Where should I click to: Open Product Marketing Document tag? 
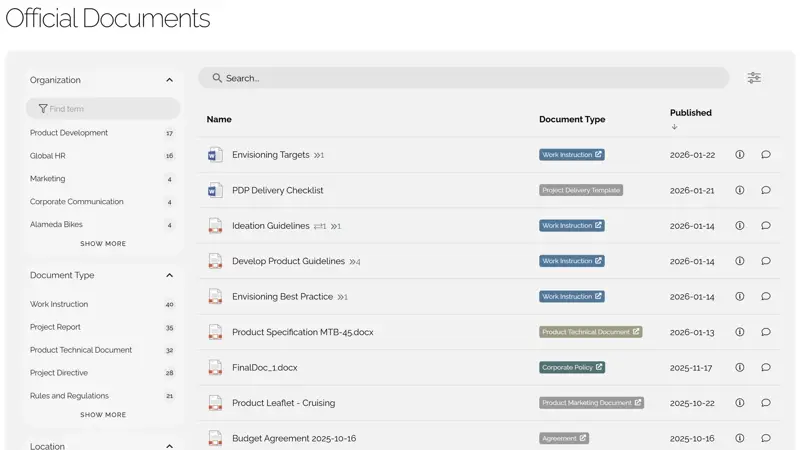coord(591,403)
